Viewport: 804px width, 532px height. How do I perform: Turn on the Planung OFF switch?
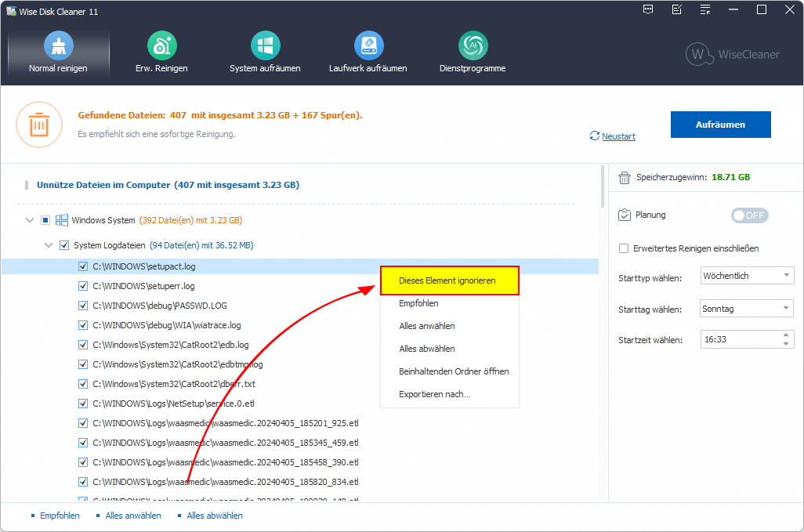(x=750, y=215)
